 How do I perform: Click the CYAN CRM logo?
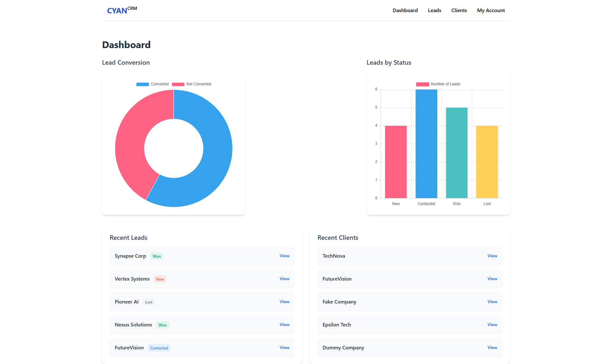click(122, 10)
